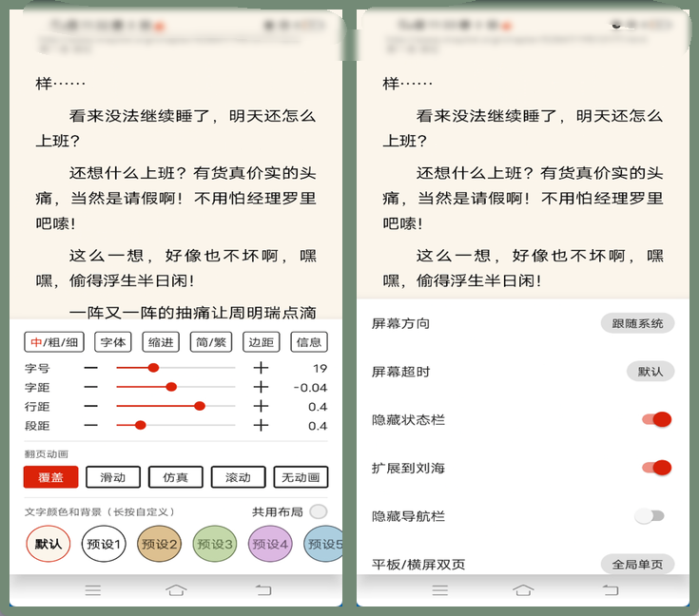This screenshot has height=616, width=699.
Task: Increase 段距 with the plus icon
Action: point(261,426)
